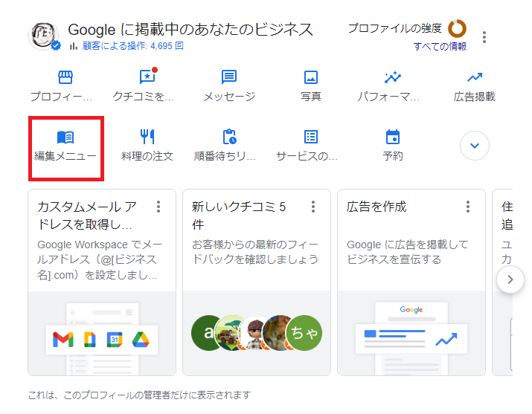The width and height of the screenshot is (532, 414).
Task: Click the Google Drive icon in illustration
Action: [x=141, y=340]
